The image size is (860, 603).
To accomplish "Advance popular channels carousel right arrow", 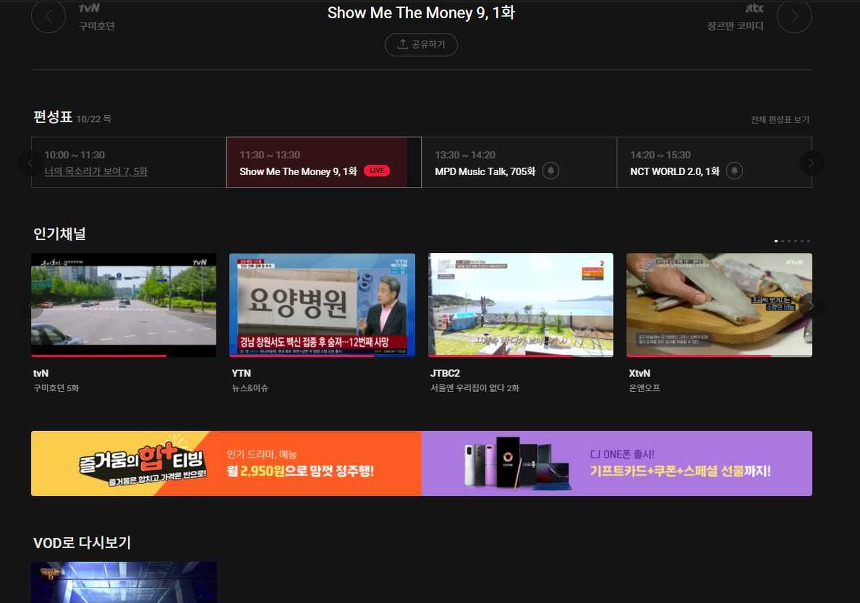I will tap(812, 306).
